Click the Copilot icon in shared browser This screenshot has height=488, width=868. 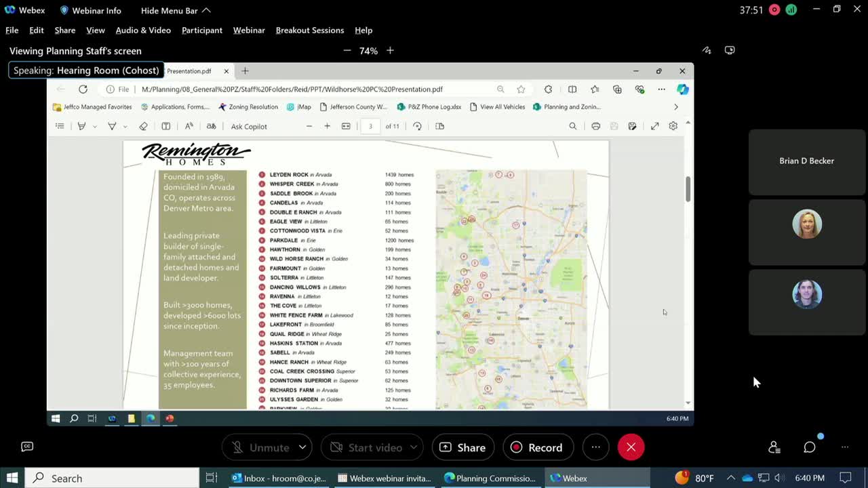[x=683, y=89]
